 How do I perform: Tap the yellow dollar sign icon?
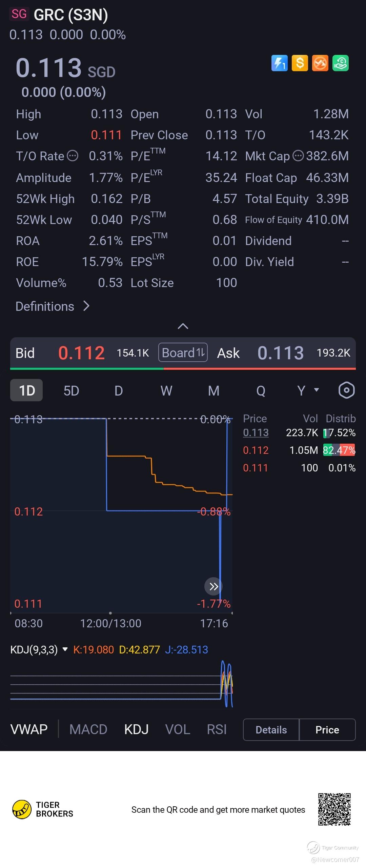tap(300, 63)
